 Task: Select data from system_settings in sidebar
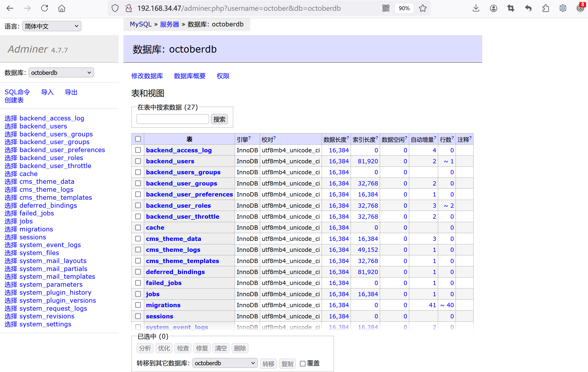pos(11,324)
